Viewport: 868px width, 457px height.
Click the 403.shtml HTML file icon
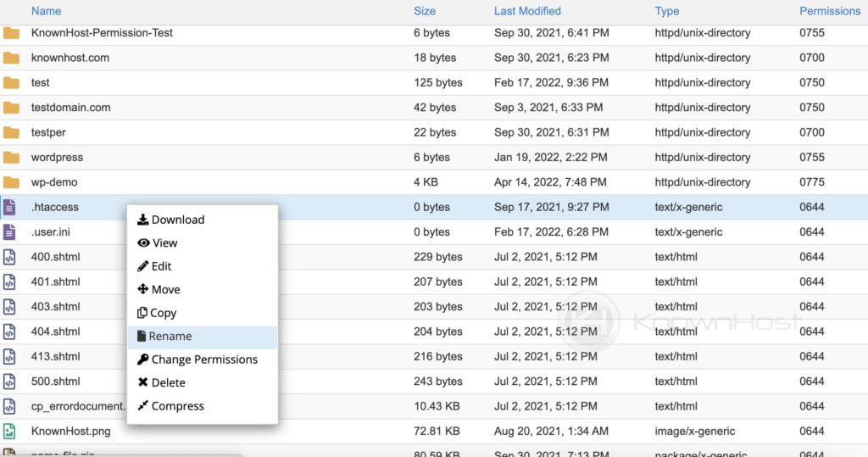[9, 307]
